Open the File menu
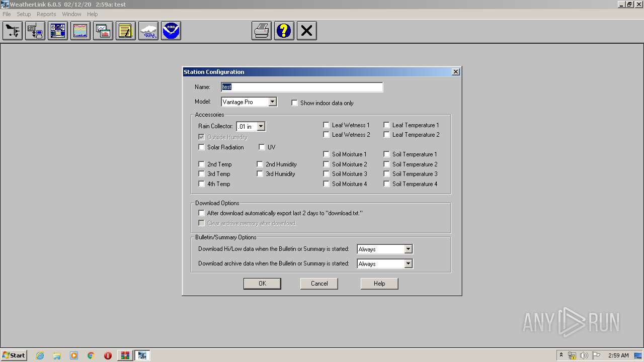 7,14
